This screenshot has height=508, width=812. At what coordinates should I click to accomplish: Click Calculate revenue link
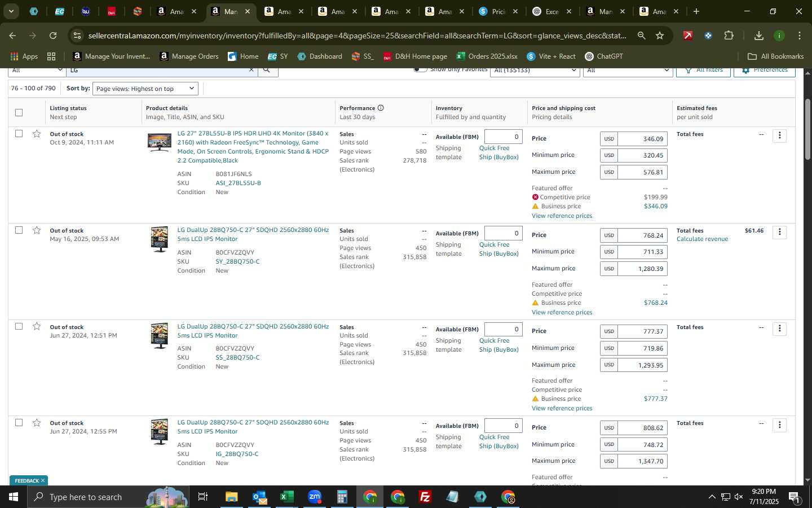tap(702, 239)
